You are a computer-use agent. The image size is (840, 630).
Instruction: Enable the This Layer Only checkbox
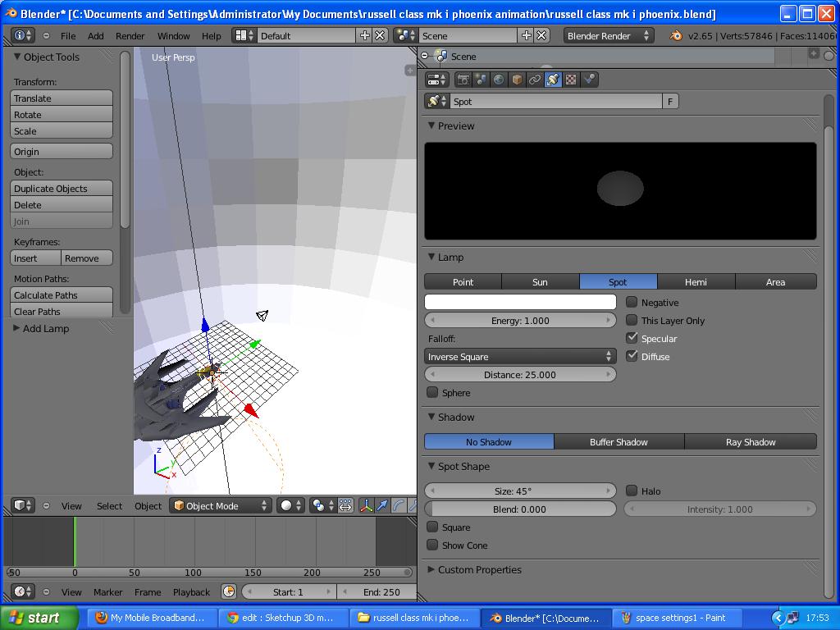632,321
